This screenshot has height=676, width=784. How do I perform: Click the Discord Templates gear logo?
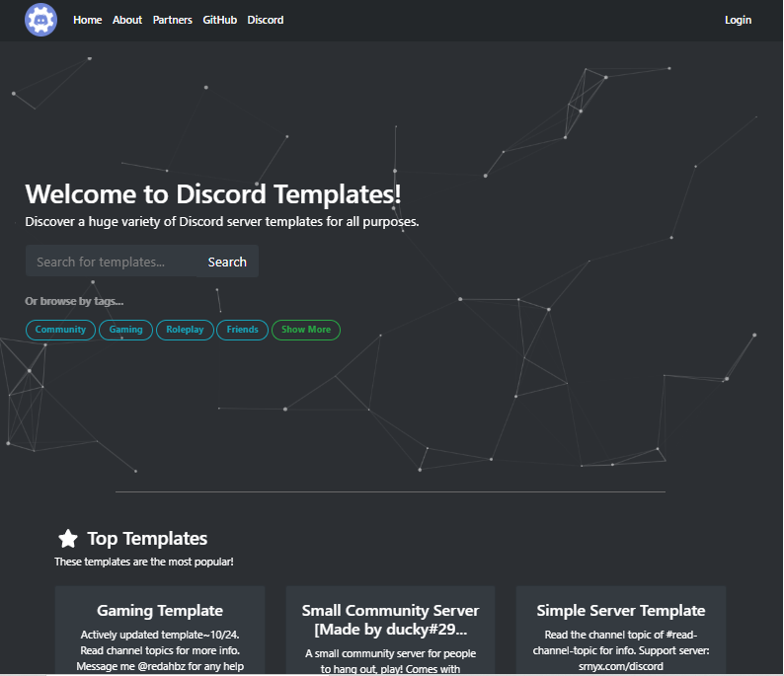click(x=41, y=20)
